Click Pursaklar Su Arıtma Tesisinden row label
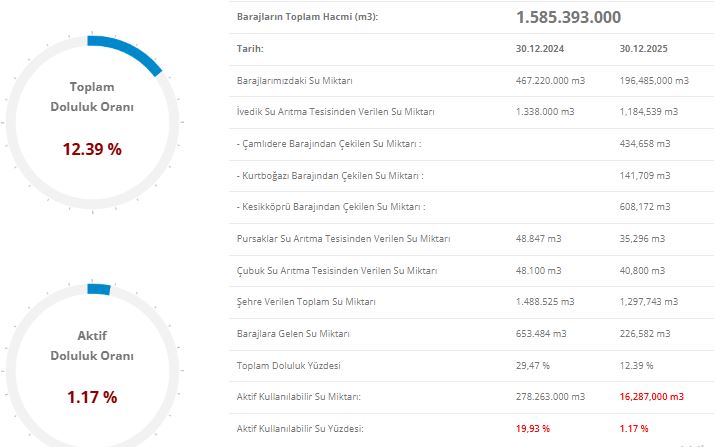The width and height of the screenshot is (714, 447). (x=343, y=239)
